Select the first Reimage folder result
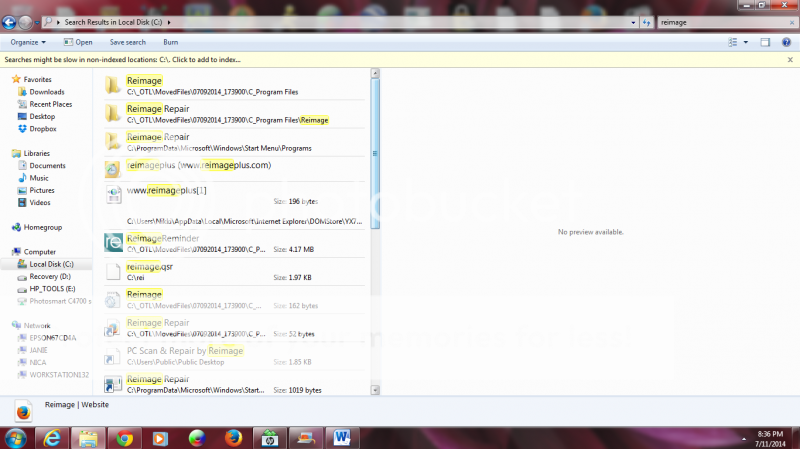 point(235,85)
